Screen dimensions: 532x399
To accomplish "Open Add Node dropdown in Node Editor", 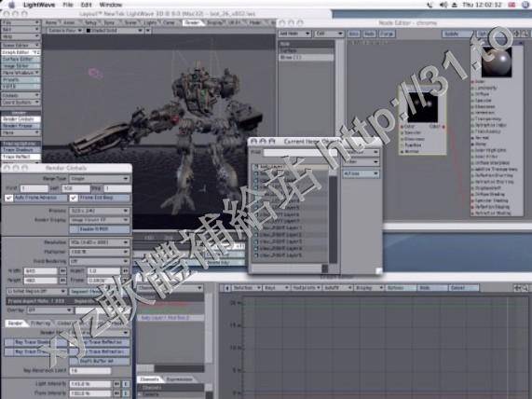I will pyautogui.click(x=294, y=34).
